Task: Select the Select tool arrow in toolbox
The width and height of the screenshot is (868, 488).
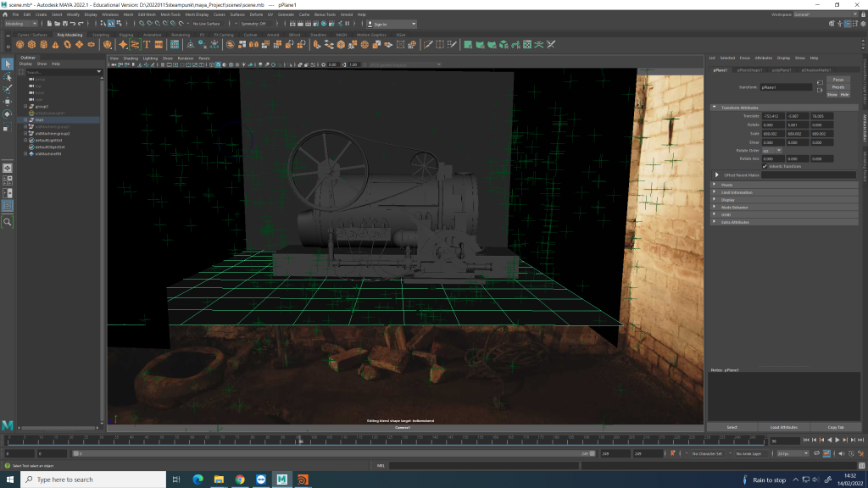Action: (x=8, y=64)
